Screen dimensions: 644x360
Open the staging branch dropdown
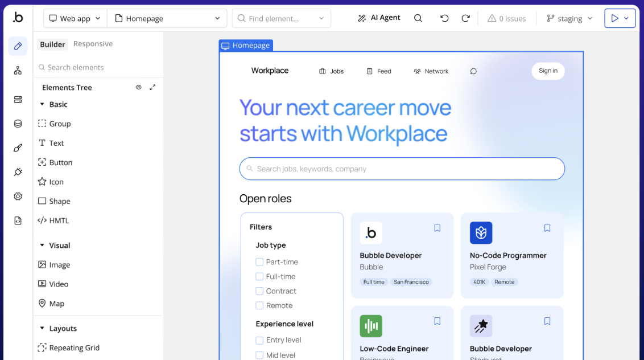click(x=569, y=19)
